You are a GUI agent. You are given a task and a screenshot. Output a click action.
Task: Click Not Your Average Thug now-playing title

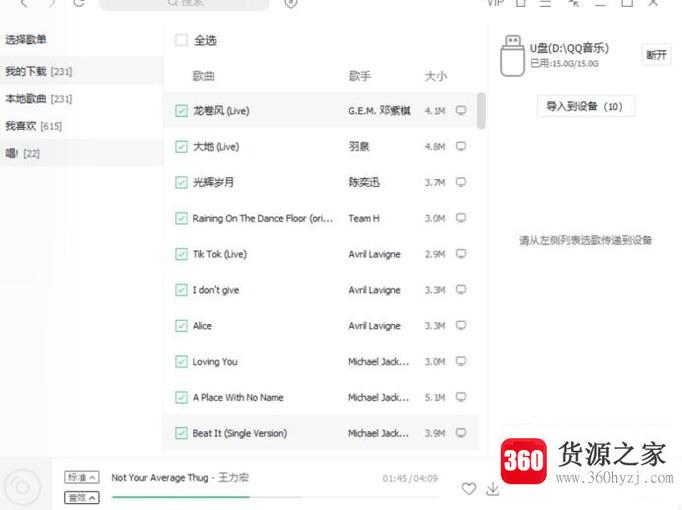coord(160,477)
